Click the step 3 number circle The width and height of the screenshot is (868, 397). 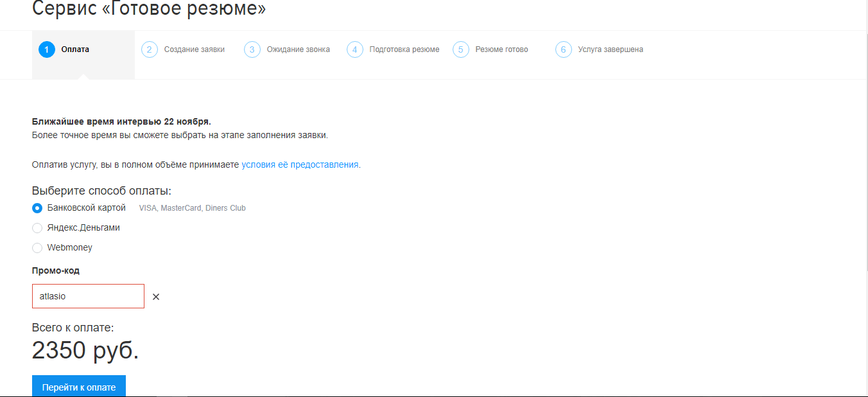252,49
